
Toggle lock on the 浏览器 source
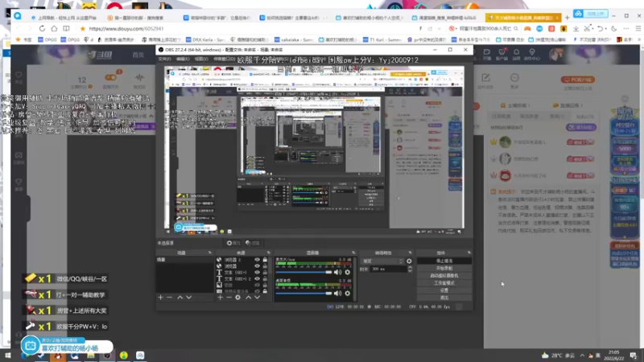[265, 266]
